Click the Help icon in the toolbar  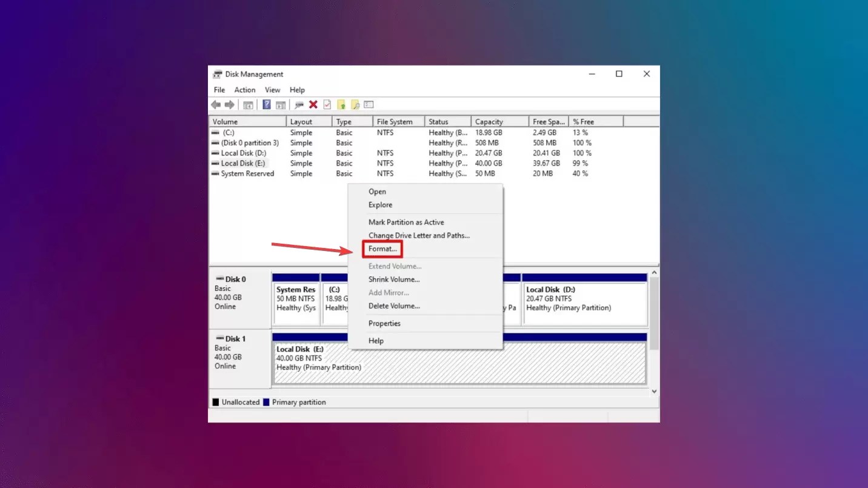267,104
